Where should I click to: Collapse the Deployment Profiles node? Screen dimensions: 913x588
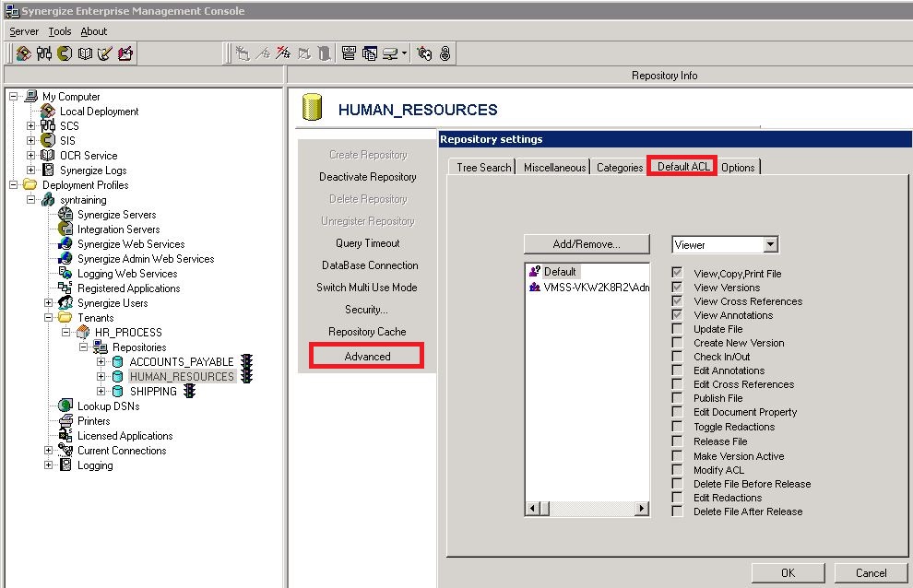coord(14,184)
